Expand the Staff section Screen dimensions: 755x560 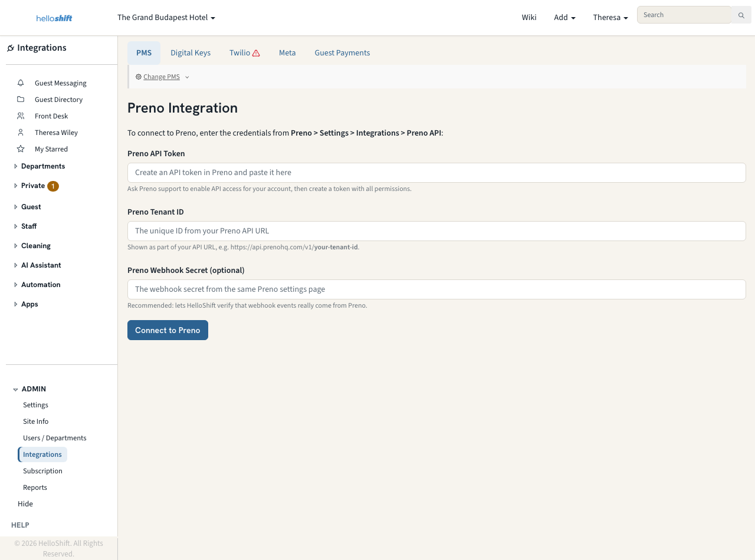coord(16,226)
